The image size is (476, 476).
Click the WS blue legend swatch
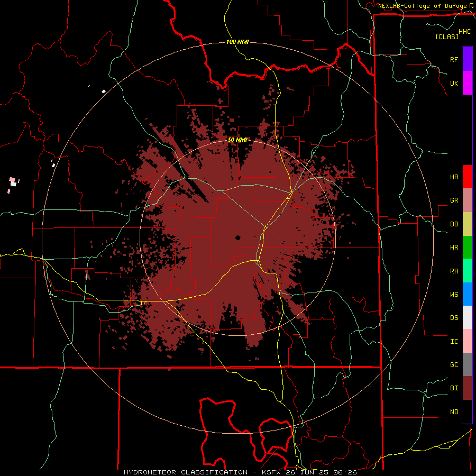pos(467,294)
